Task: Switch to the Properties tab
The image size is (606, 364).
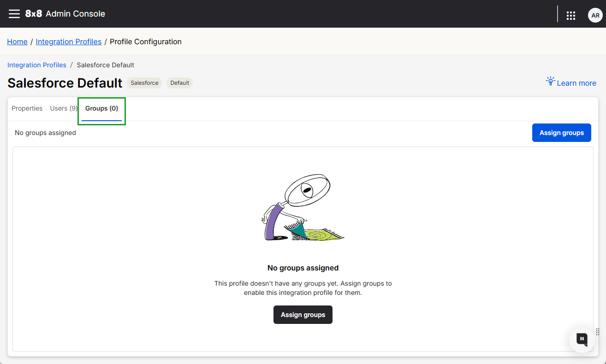Action: coord(27,108)
